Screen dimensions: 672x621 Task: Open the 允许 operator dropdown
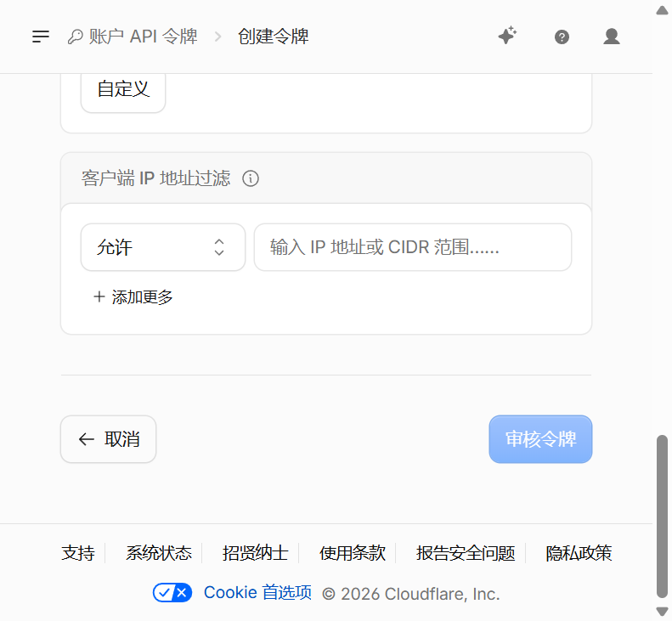(x=163, y=247)
